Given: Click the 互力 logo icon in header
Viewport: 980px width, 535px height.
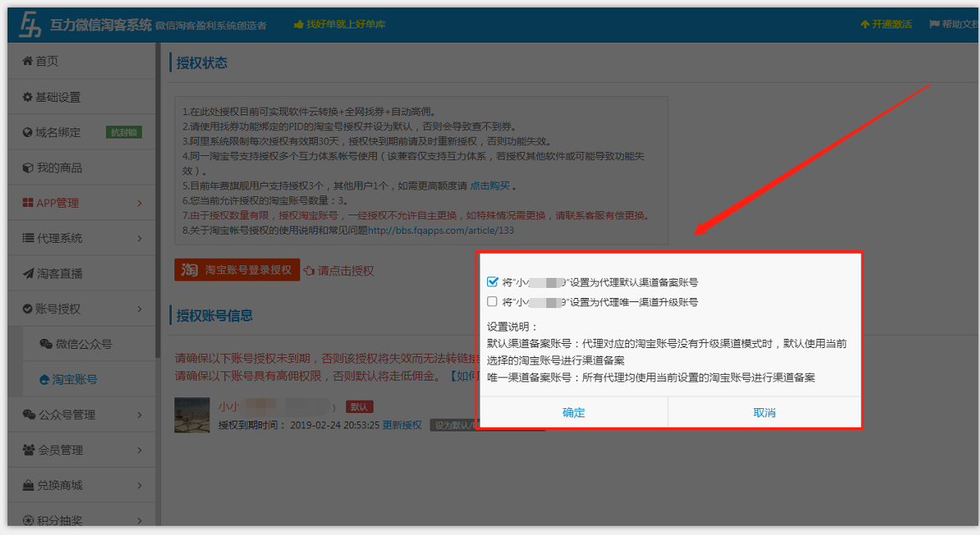Looking at the screenshot, I should (x=30, y=24).
